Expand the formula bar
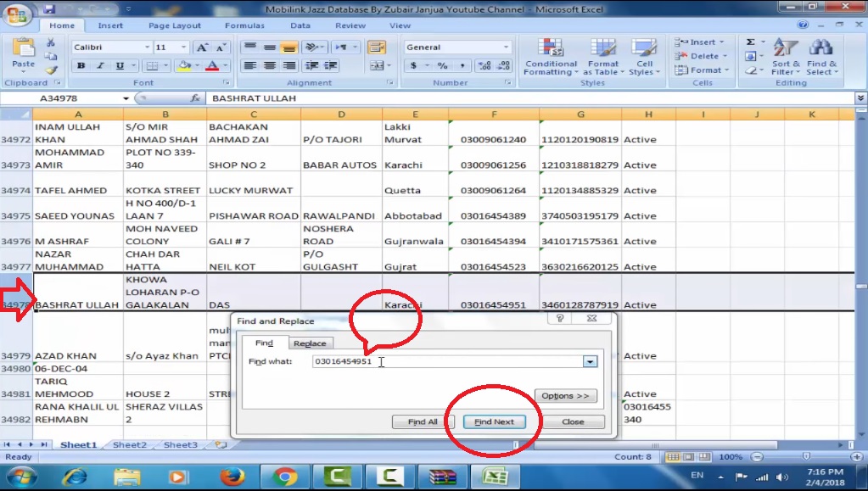Viewport: 868px width, 491px height. coord(861,98)
